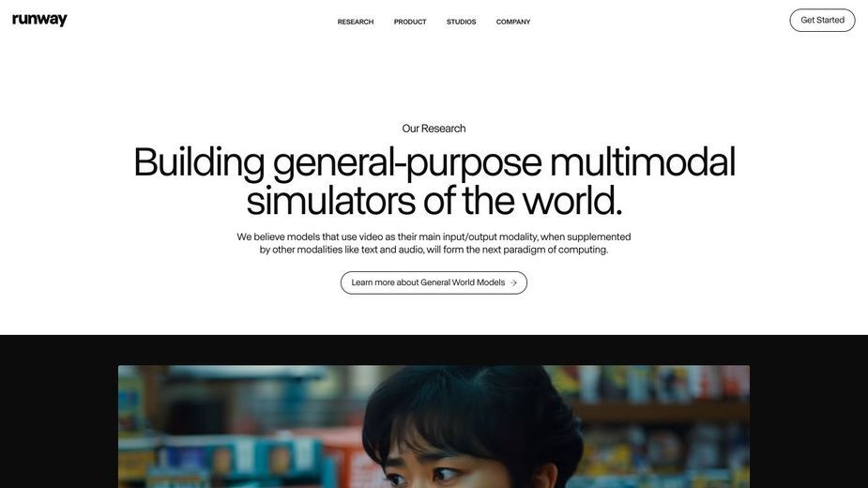Click the word "multimodal" in the headline
The height and width of the screenshot is (488, 868).
643,161
